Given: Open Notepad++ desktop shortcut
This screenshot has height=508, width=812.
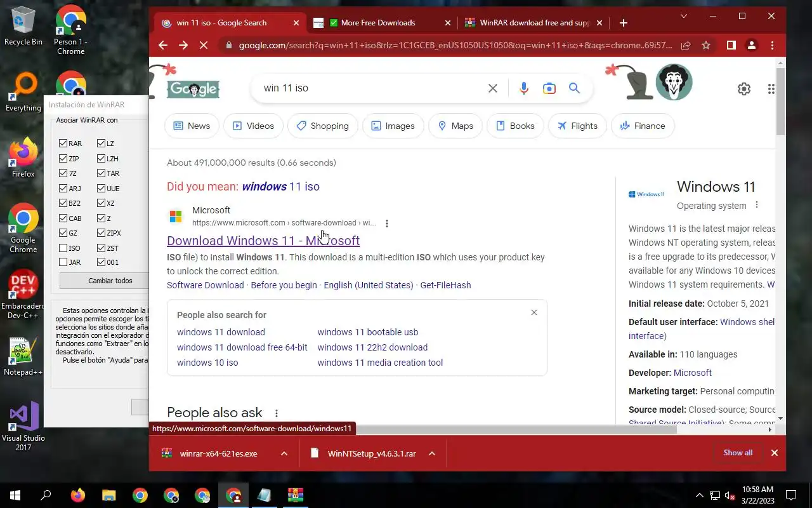Looking at the screenshot, I should (x=23, y=358).
